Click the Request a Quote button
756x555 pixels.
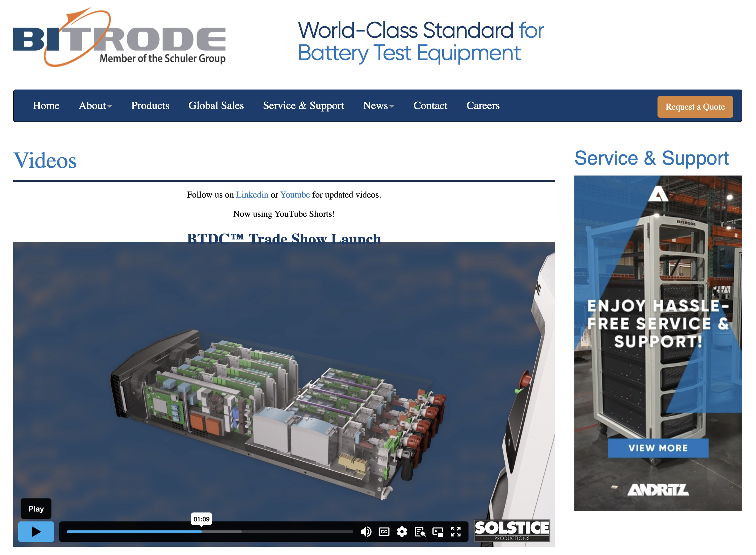click(x=695, y=107)
